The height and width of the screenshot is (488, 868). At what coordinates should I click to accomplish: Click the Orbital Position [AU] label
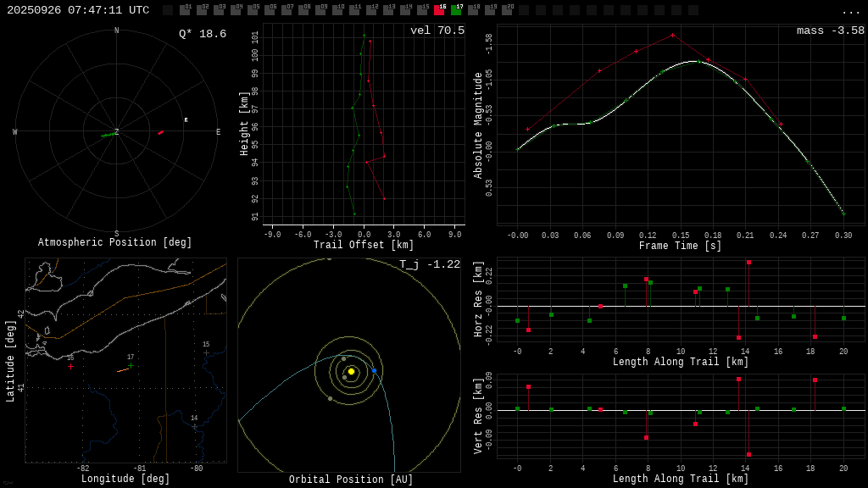(x=351, y=480)
